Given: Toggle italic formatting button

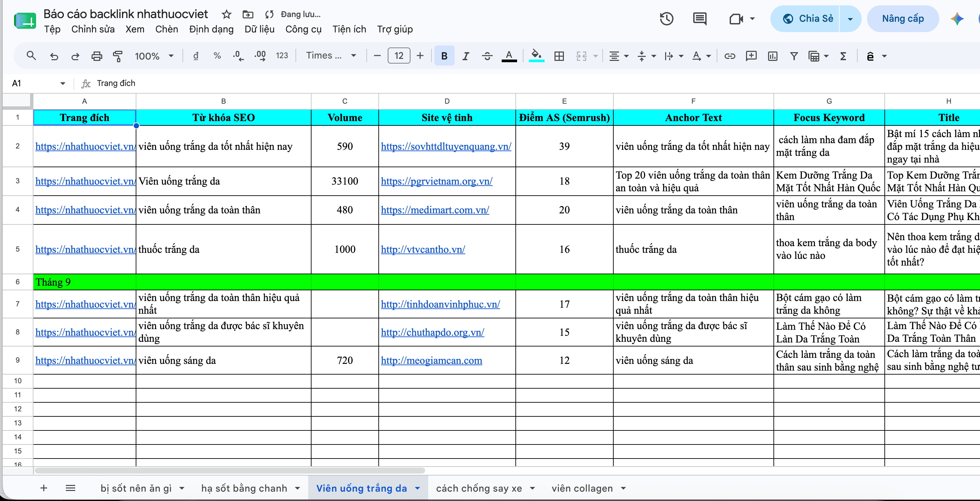Looking at the screenshot, I should [465, 56].
